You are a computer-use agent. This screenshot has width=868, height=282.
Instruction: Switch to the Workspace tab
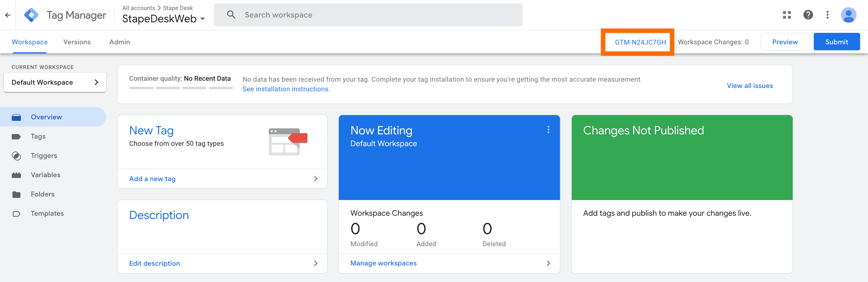pyautogui.click(x=30, y=42)
